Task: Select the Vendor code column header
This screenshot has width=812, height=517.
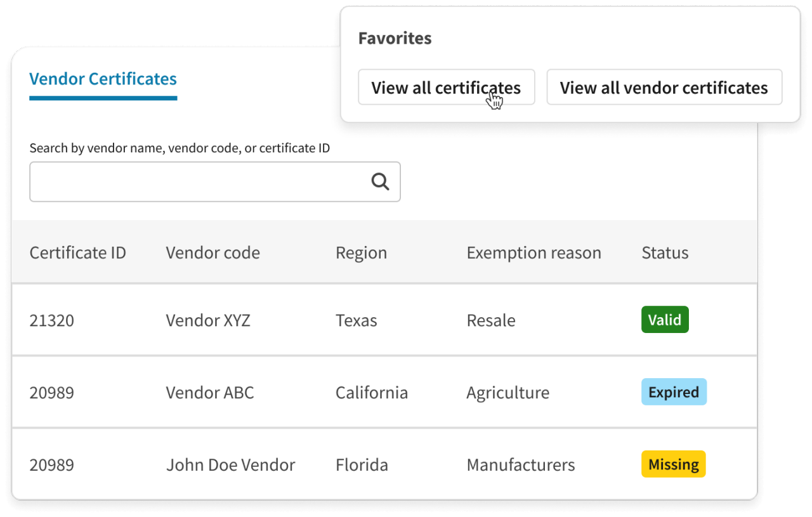Action: click(213, 252)
